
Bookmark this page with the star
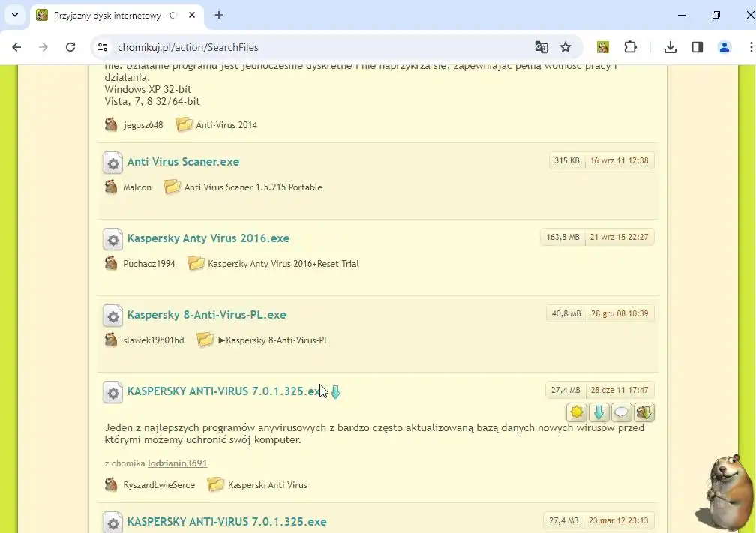565,47
